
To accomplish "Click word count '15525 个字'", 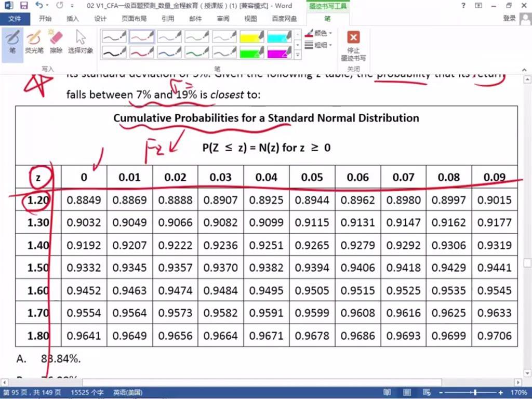I will click(87, 393).
